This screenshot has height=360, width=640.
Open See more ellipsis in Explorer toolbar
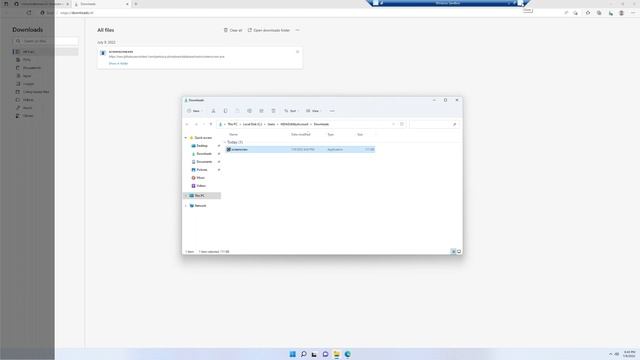pyautogui.click(x=332, y=111)
